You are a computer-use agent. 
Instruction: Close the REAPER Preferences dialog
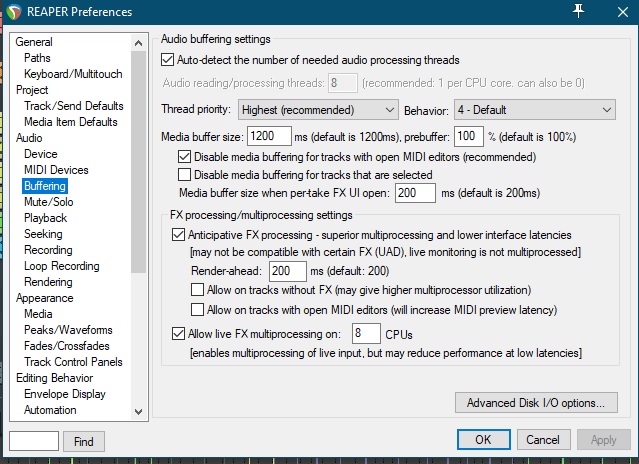click(623, 12)
